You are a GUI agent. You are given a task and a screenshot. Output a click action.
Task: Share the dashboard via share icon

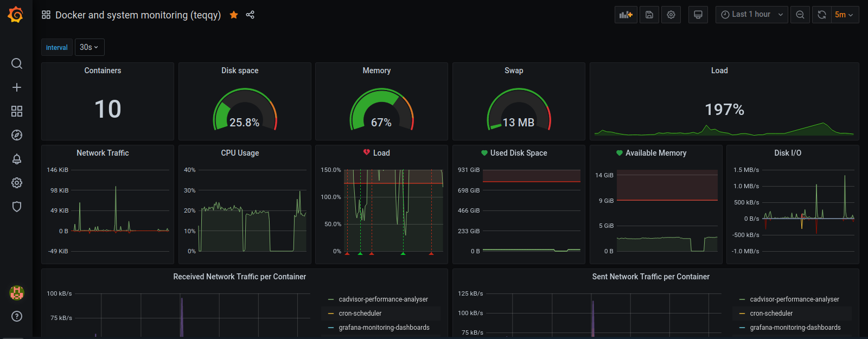pyautogui.click(x=250, y=15)
